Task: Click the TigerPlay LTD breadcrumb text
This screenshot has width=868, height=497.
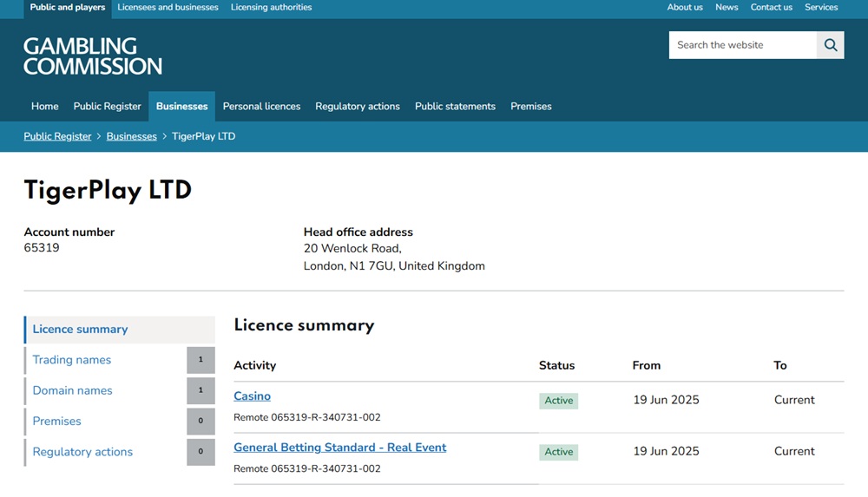Action: [204, 136]
